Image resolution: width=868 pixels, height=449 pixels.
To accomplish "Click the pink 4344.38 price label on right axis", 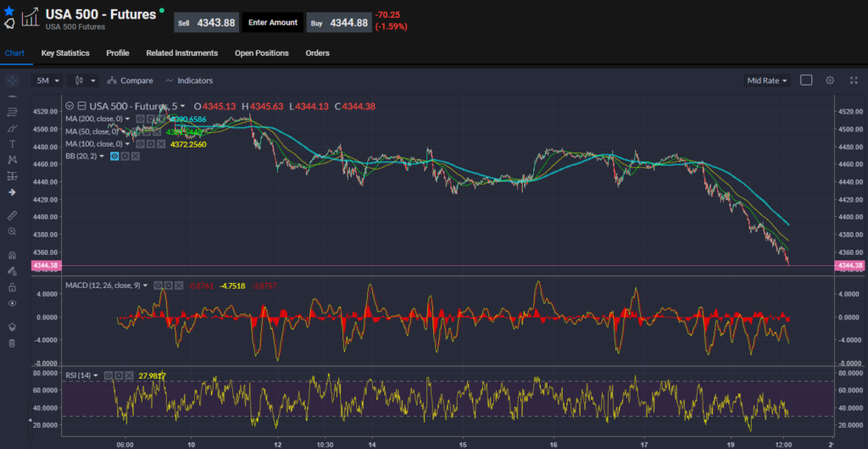I will [x=849, y=266].
